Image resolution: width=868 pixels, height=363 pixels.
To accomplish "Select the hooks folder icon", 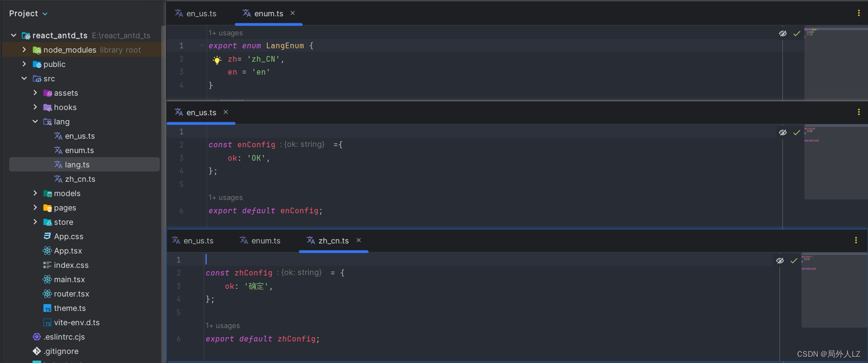I will coord(47,108).
